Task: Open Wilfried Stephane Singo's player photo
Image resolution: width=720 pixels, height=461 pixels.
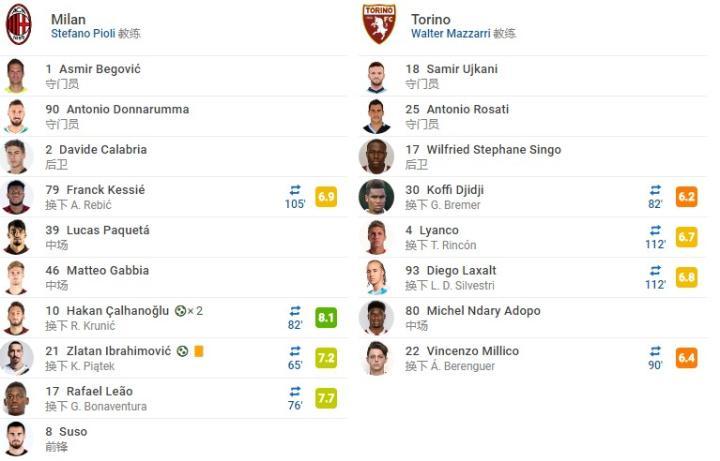Action: click(x=377, y=157)
